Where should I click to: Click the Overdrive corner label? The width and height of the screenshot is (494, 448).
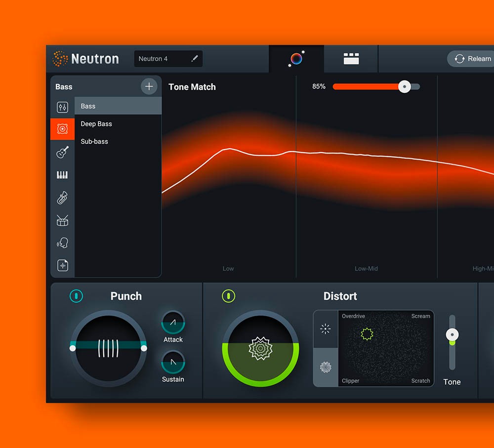coord(354,316)
